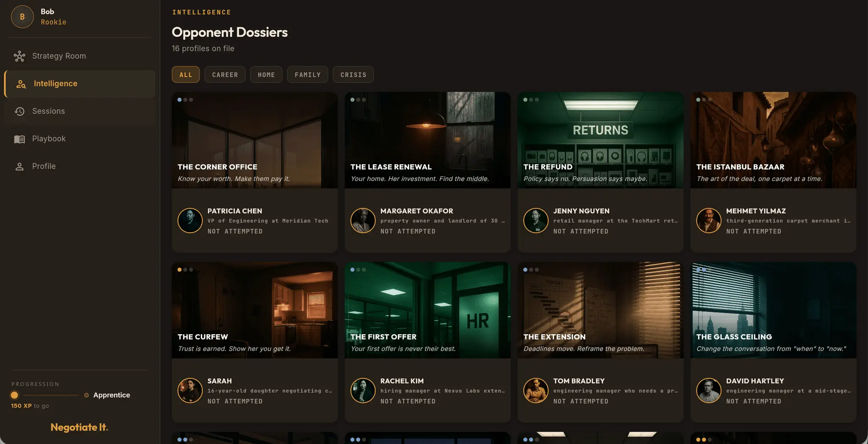Click Tom Bradley's avatar portrait
This screenshot has height=444, width=868.
(x=536, y=390)
